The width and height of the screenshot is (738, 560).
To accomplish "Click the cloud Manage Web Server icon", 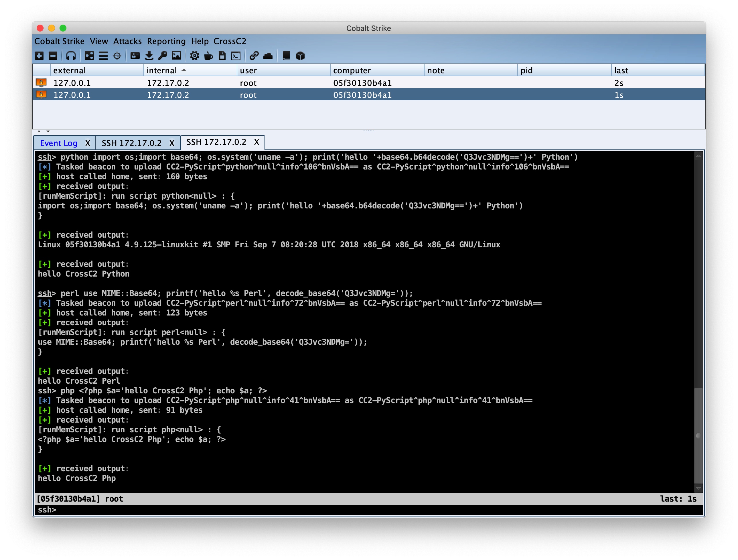I will pyautogui.click(x=268, y=56).
